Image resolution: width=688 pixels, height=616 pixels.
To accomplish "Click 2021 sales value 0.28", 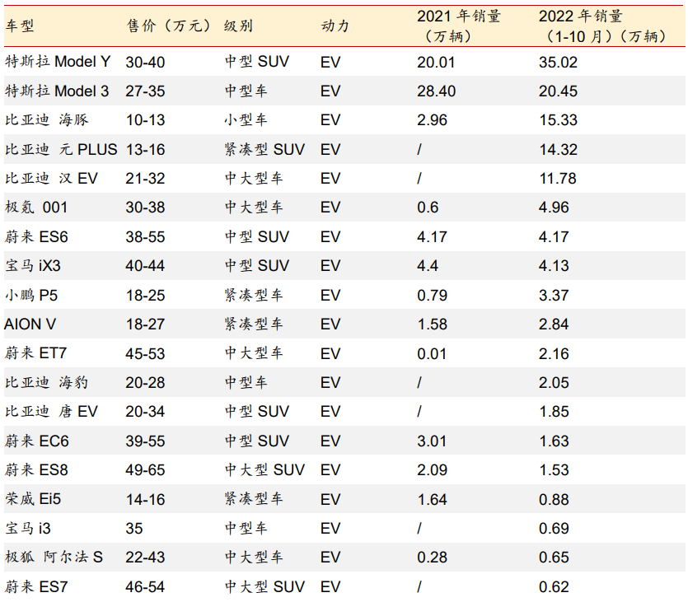I will tap(433, 558).
